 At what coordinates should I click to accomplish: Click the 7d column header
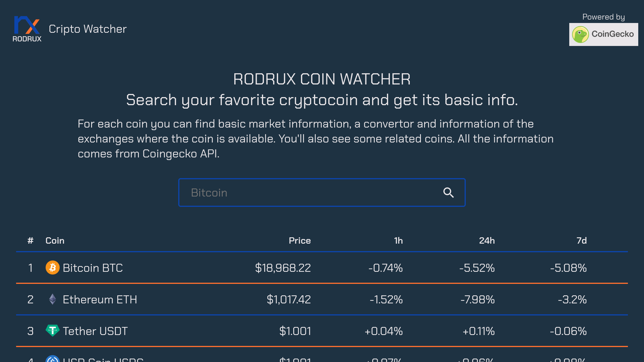582,240
